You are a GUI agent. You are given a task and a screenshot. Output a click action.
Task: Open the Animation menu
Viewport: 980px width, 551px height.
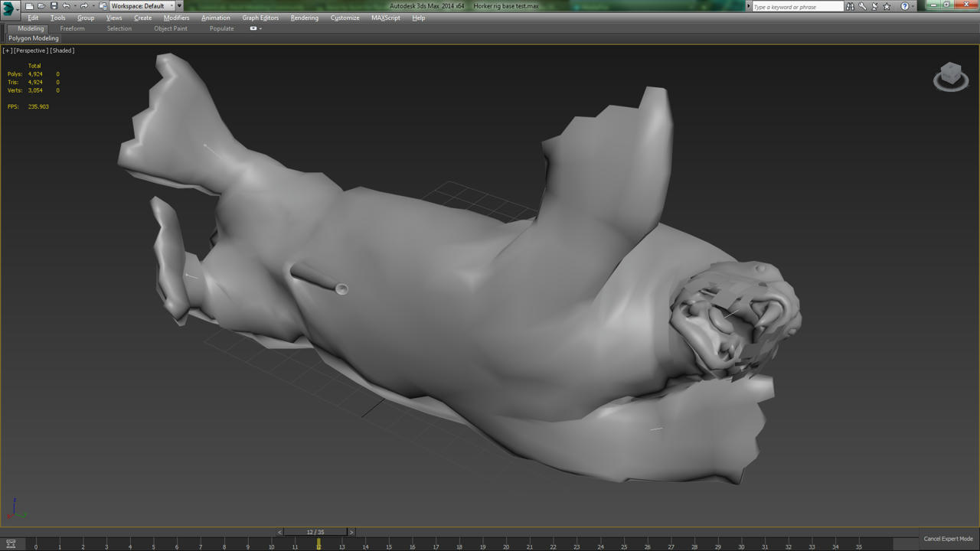pyautogui.click(x=216, y=18)
